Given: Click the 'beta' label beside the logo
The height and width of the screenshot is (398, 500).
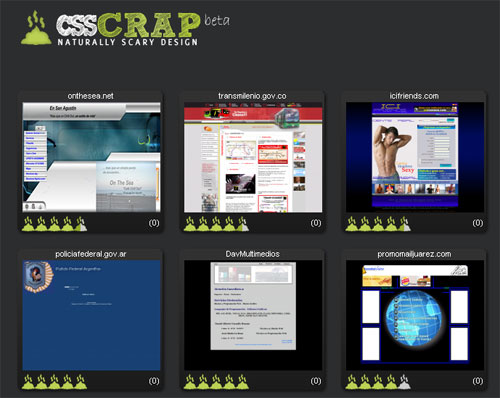Looking at the screenshot, I should (x=217, y=20).
